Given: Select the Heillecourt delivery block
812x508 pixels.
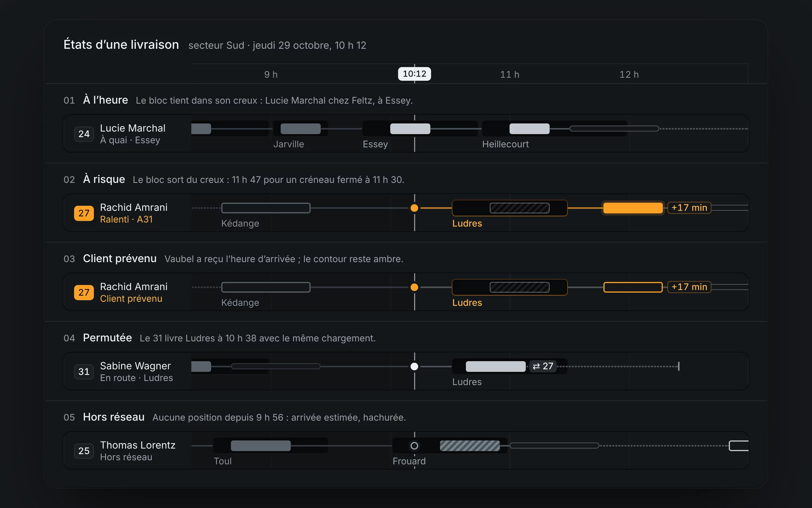Looking at the screenshot, I should 529,129.
